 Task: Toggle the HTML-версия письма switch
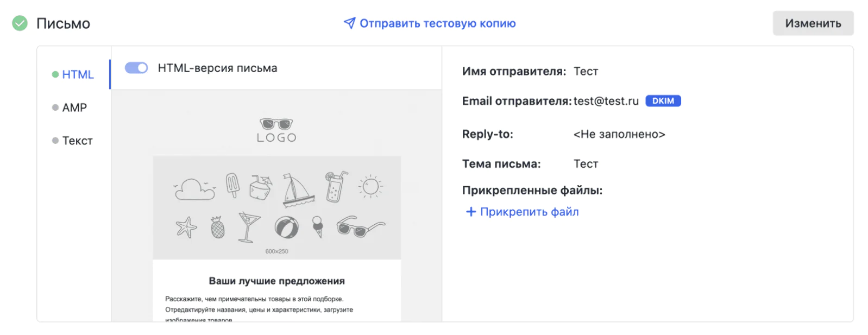click(x=136, y=68)
